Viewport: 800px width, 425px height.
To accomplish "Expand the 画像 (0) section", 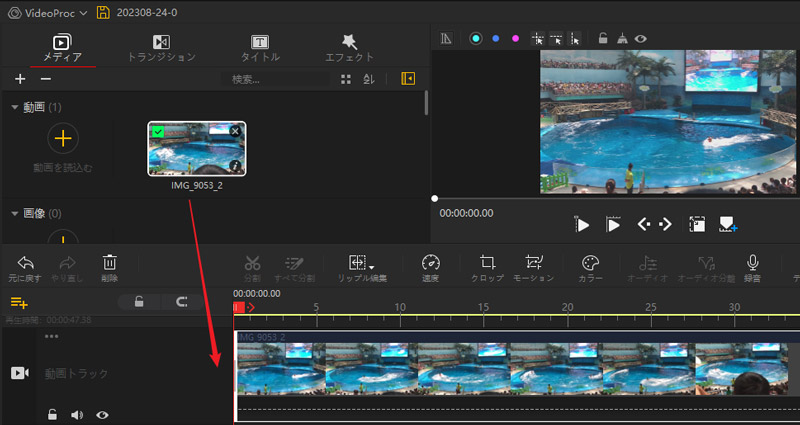I will (x=14, y=213).
